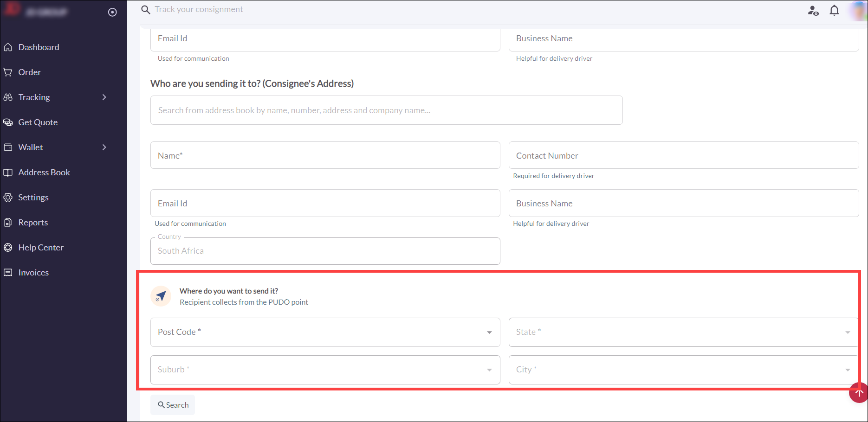Click the top Email Id field
The image size is (868, 422).
tap(325, 39)
